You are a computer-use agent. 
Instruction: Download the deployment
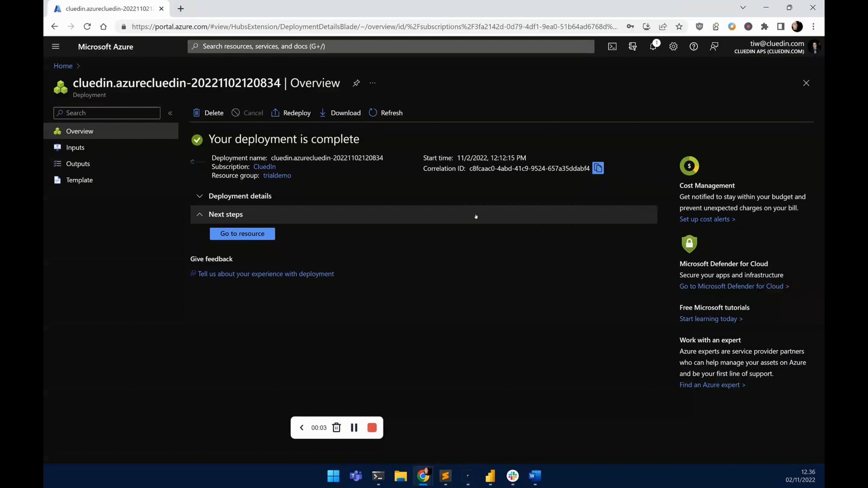(x=340, y=113)
